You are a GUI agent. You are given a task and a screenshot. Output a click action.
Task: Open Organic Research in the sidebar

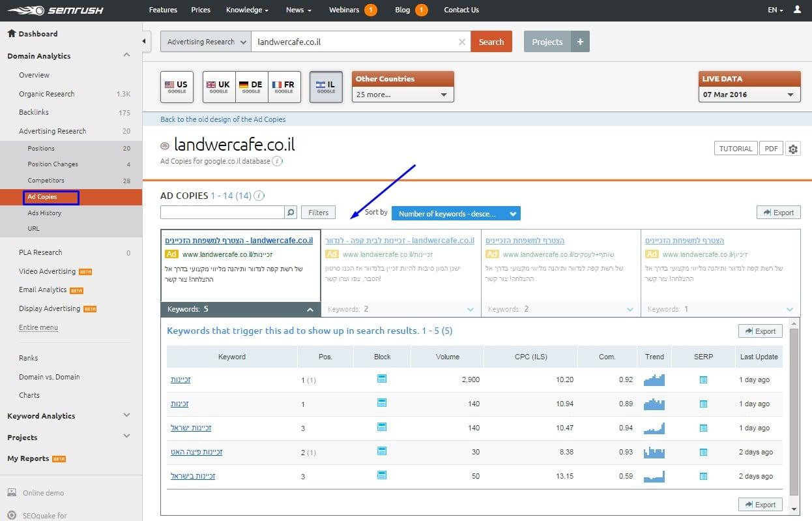click(x=46, y=94)
